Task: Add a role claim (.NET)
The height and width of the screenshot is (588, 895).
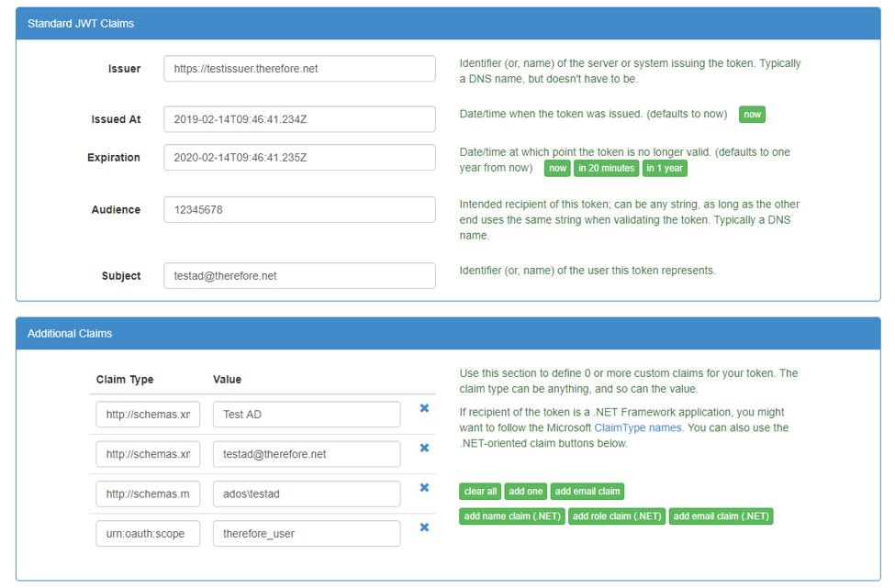Action: [x=617, y=516]
